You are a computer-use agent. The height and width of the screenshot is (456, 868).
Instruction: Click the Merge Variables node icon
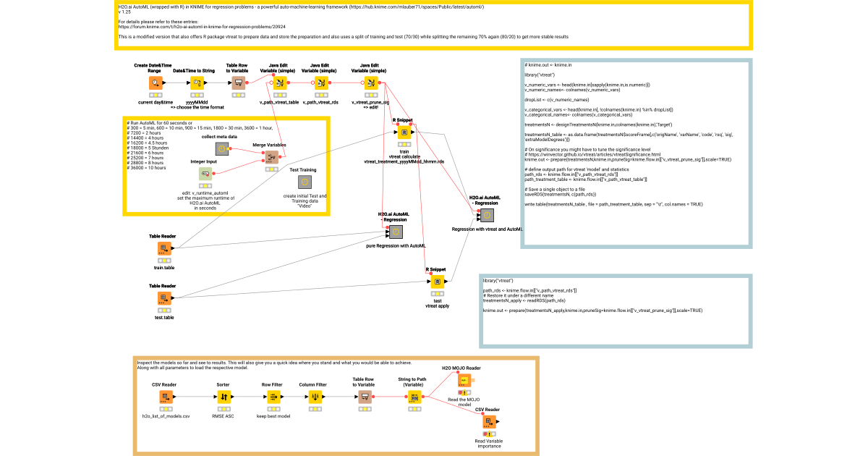[x=272, y=157]
